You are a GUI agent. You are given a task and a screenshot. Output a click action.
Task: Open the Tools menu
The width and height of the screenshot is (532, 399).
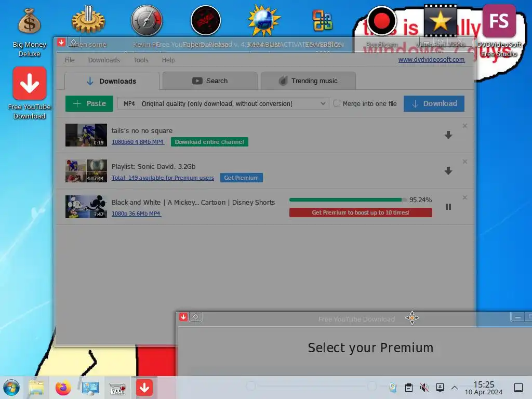tap(141, 60)
